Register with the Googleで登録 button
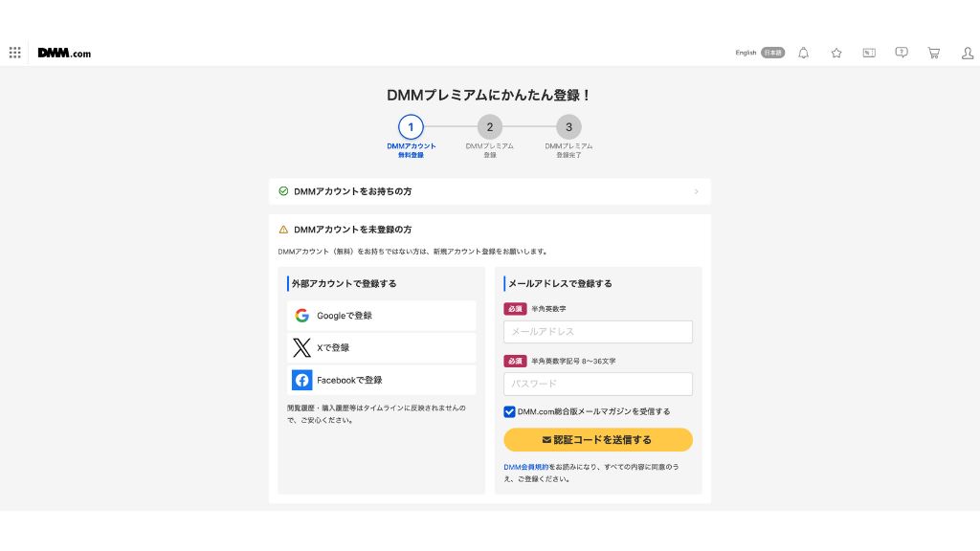This screenshot has height=551, width=980. point(381,316)
